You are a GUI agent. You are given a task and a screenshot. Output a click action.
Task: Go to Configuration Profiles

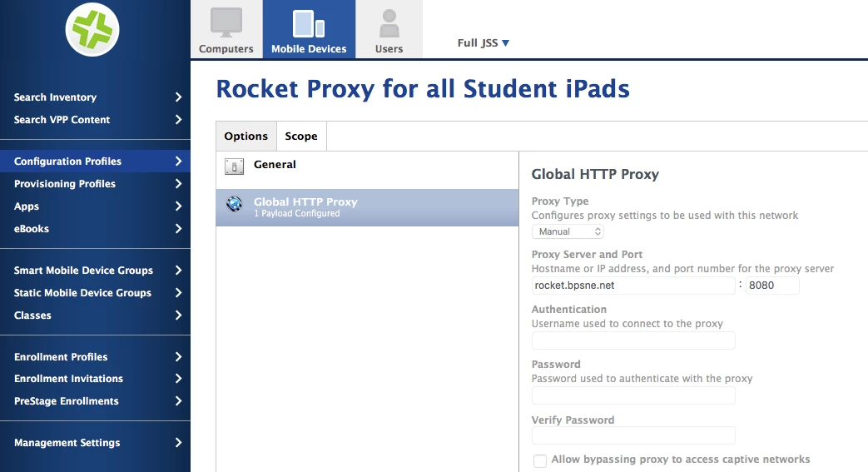pos(95,161)
